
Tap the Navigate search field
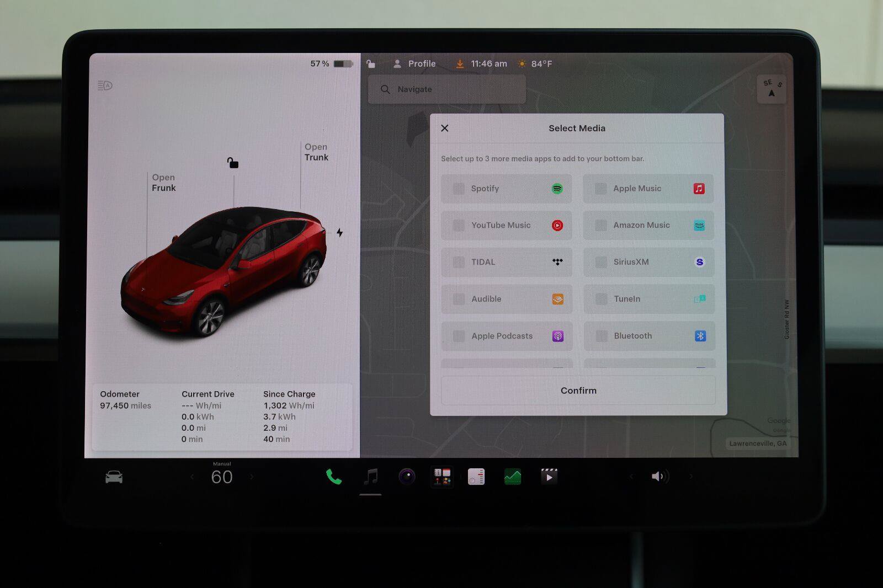pos(447,89)
